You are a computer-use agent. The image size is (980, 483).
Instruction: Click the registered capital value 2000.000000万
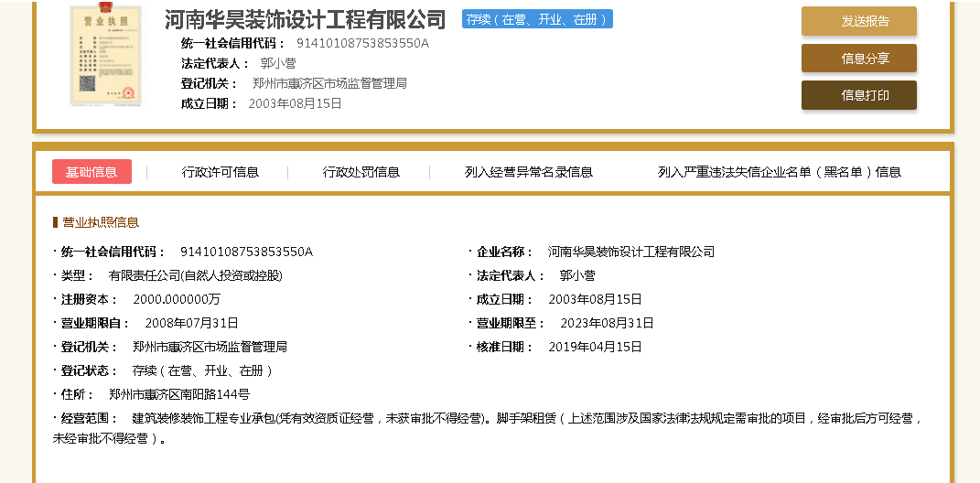coord(177,299)
